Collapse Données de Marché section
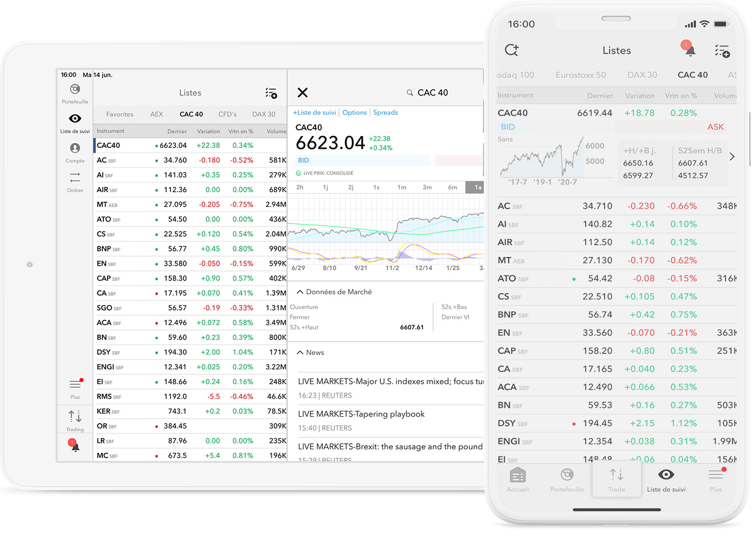The width and height of the screenshot is (756, 538). coord(300,292)
